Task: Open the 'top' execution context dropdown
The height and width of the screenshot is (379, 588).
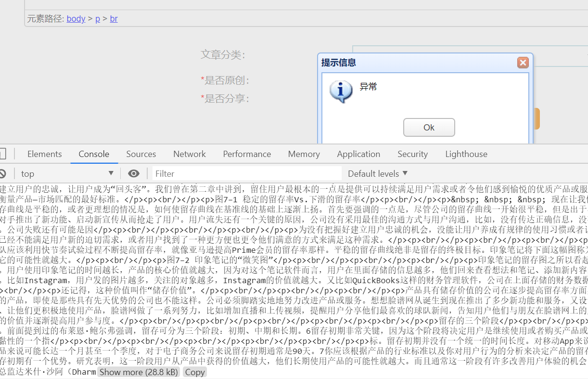Action: point(65,173)
